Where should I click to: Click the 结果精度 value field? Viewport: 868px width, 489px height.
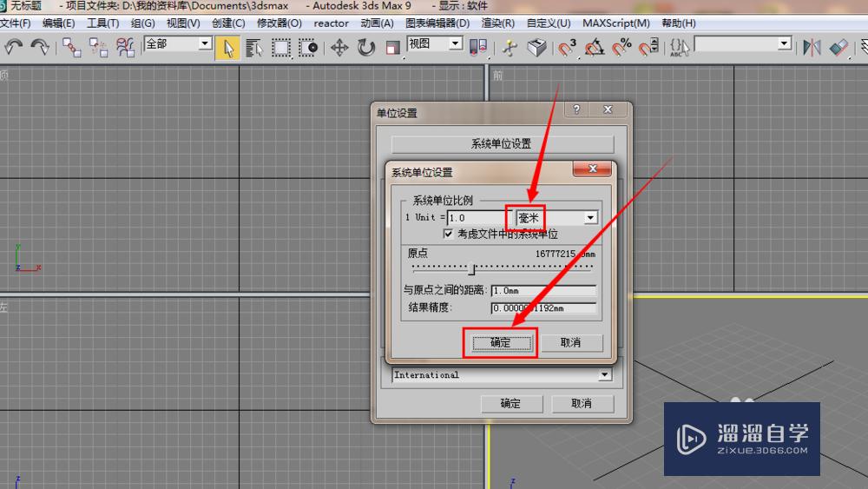tap(543, 308)
